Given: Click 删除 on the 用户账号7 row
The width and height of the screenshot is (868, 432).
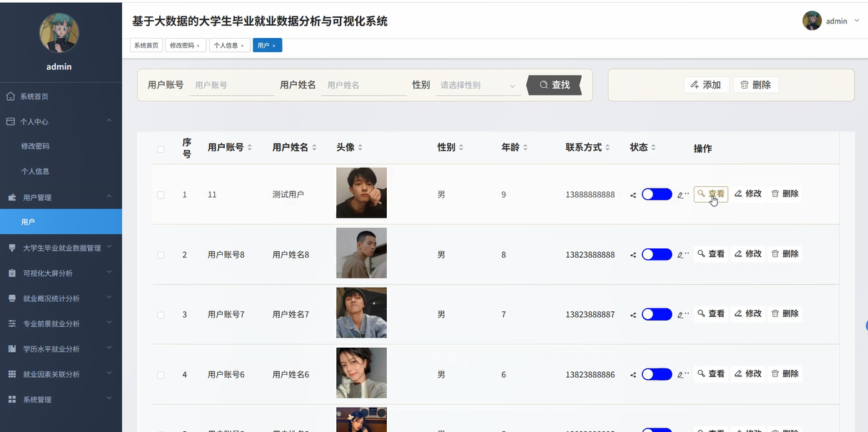Looking at the screenshot, I should [x=785, y=313].
